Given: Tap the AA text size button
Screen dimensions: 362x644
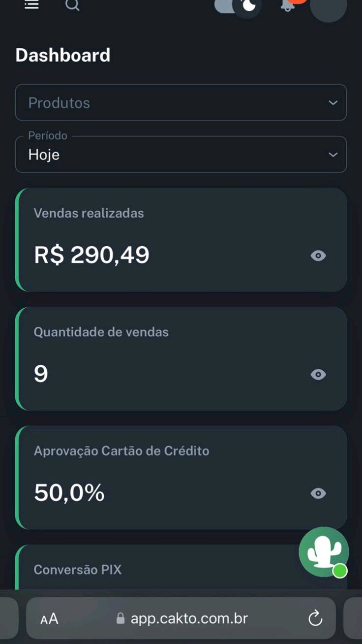Looking at the screenshot, I should (x=49, y=619).
